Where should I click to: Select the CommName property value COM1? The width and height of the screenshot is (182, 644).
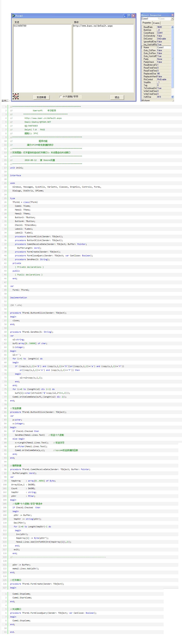click(x=163, y=33)
